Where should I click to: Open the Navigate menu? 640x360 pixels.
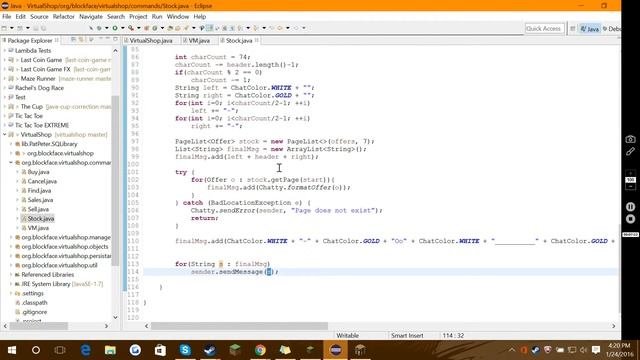tap(91, 16)
